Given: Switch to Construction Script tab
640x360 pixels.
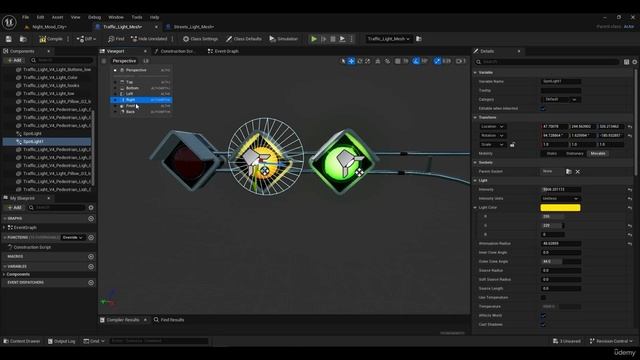Looking at the screenshot, I should (x=177, y=51).
